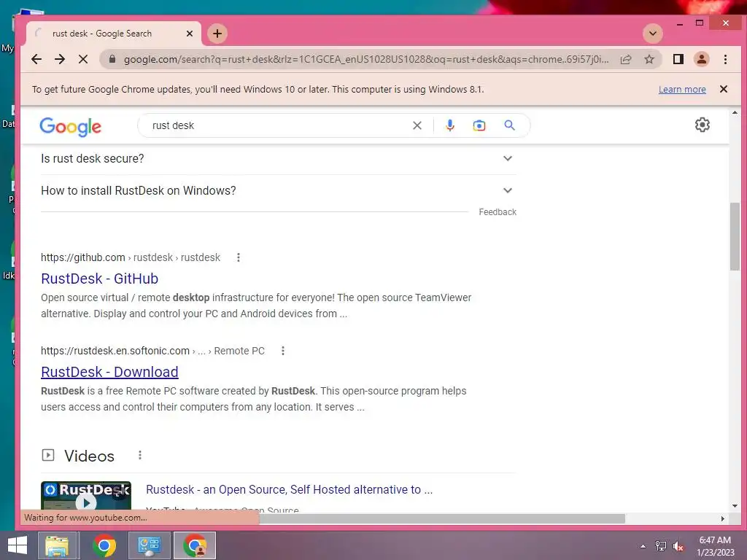Open the Chrome profile avatar
This screenshot has width=747, height=560.
(702, 59)
